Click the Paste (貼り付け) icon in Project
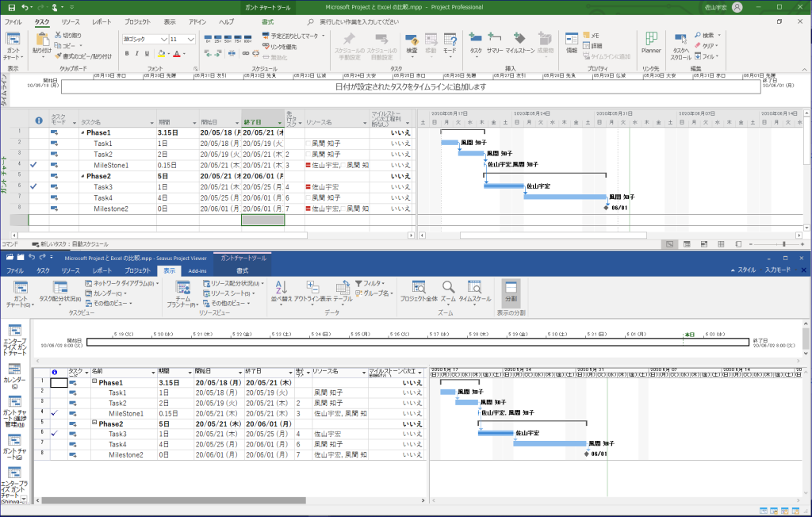Image resolution: width=812 pixels, height=517 pixels. (42, 40)
